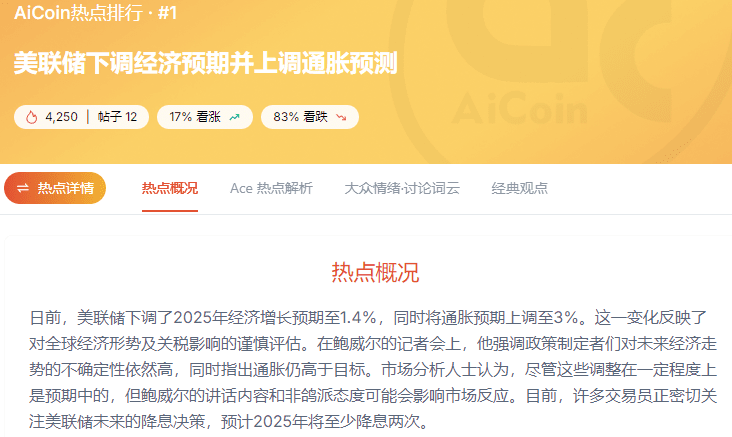Viewport: 732px width, 437px height.
Task: Click the green rising arrow icon
Action: 234,117
